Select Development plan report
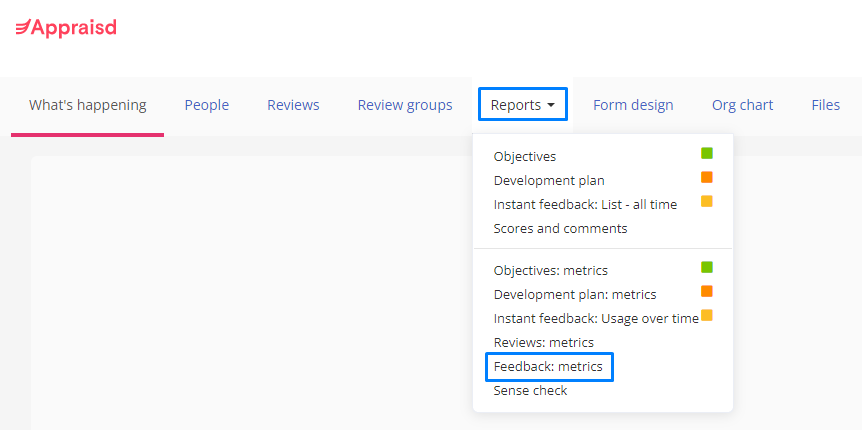This screenshot has height=430, width=862. (x=549, y=180)
